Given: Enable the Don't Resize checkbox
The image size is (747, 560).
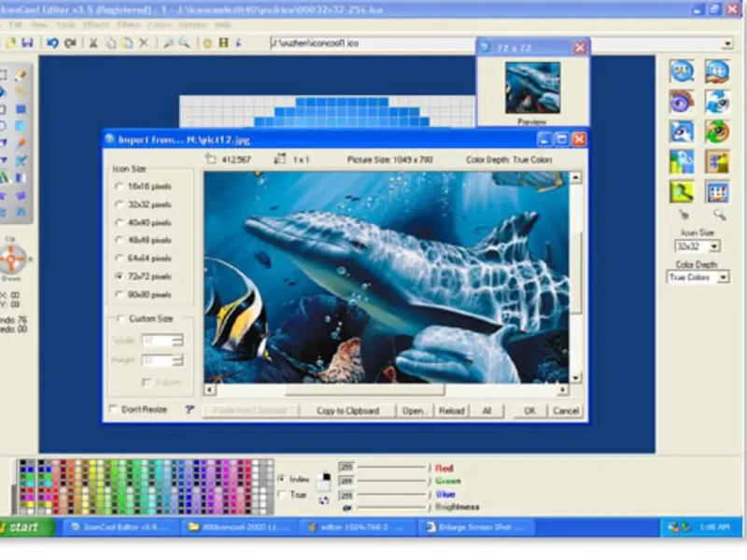Looking at the screenshot, I should click(x=114, y=410).
